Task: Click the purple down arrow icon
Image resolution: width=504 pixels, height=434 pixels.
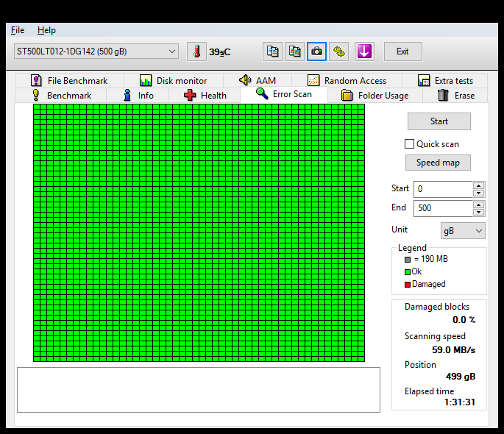Action: point(364,51)
